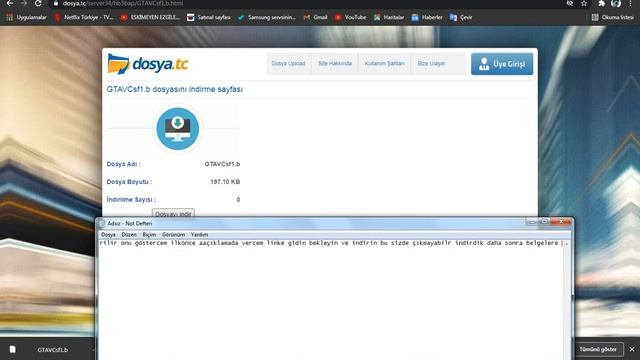Viewport: 640px width, 360px height.
Task: Open the YouTube bookmark
Action: click(350, 17)
